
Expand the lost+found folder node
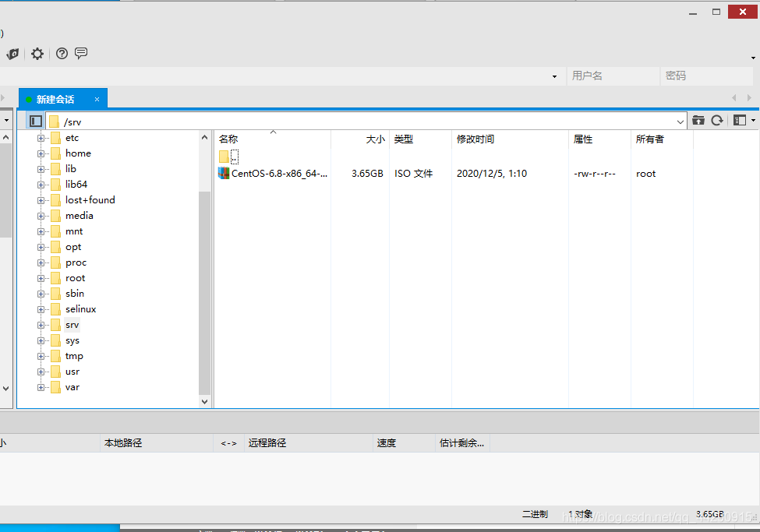[x=41, y=200]
